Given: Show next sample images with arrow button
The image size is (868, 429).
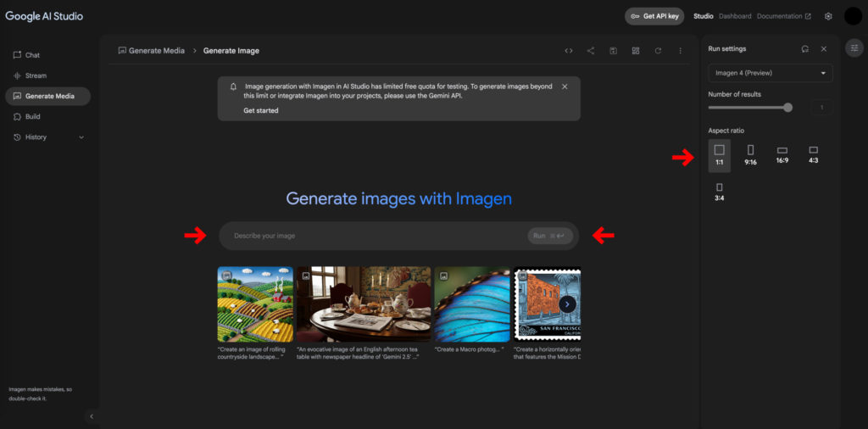Looking at the screenshot, I should [567, 304].
